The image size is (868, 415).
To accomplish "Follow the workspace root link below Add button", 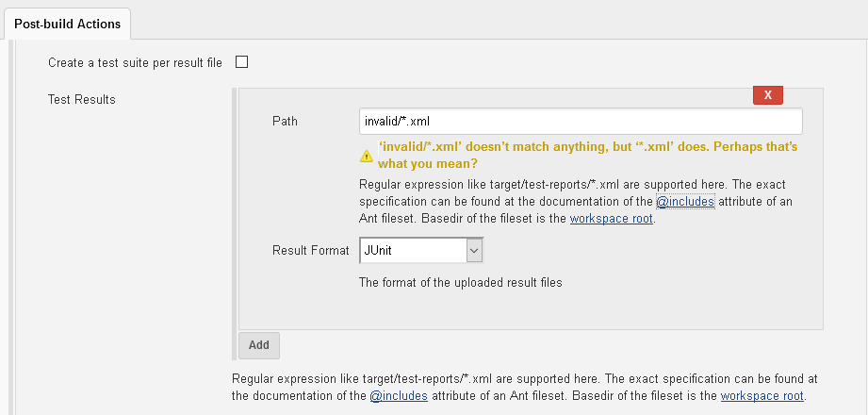I will point(763,396).
